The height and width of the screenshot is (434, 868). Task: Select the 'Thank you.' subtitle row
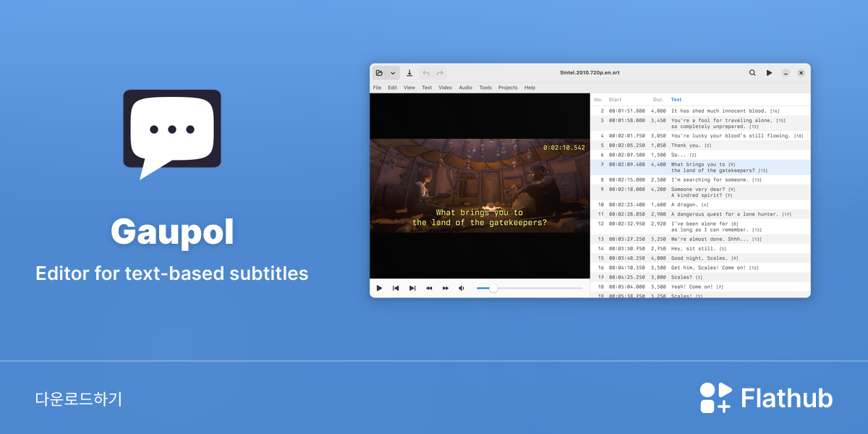pyautogui.click(x=700, y=145)
